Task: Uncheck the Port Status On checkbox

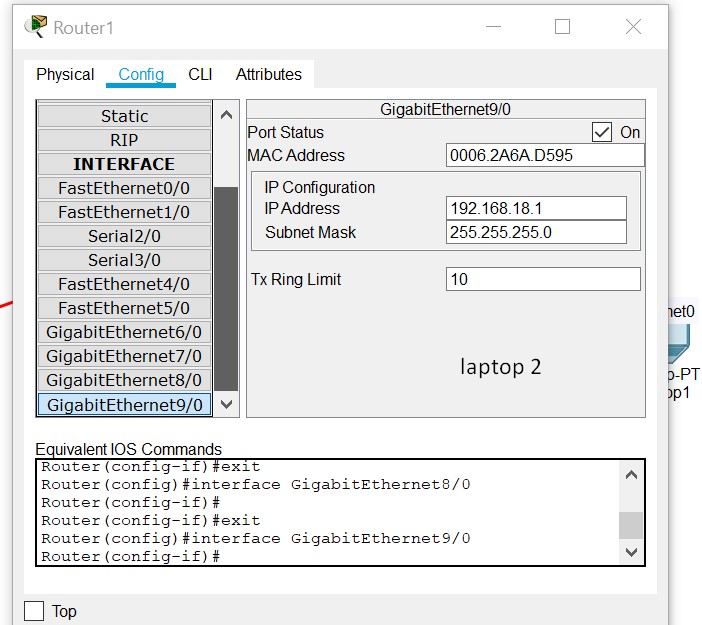Action: [601, 132]
